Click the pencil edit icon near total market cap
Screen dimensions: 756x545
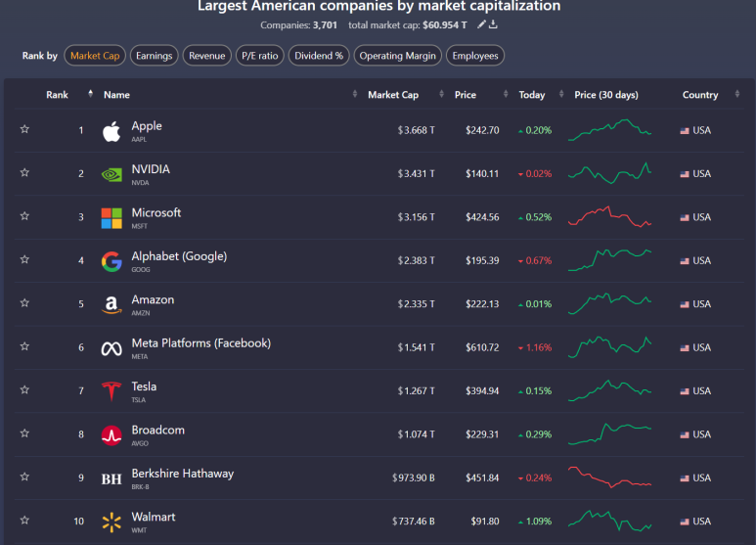point(481,24)
